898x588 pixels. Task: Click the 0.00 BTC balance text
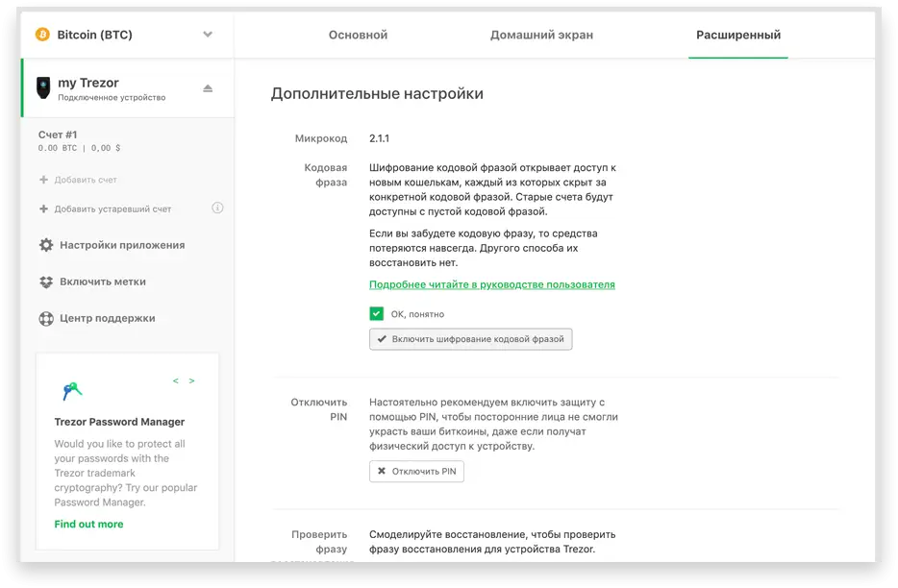pos(58,148)
